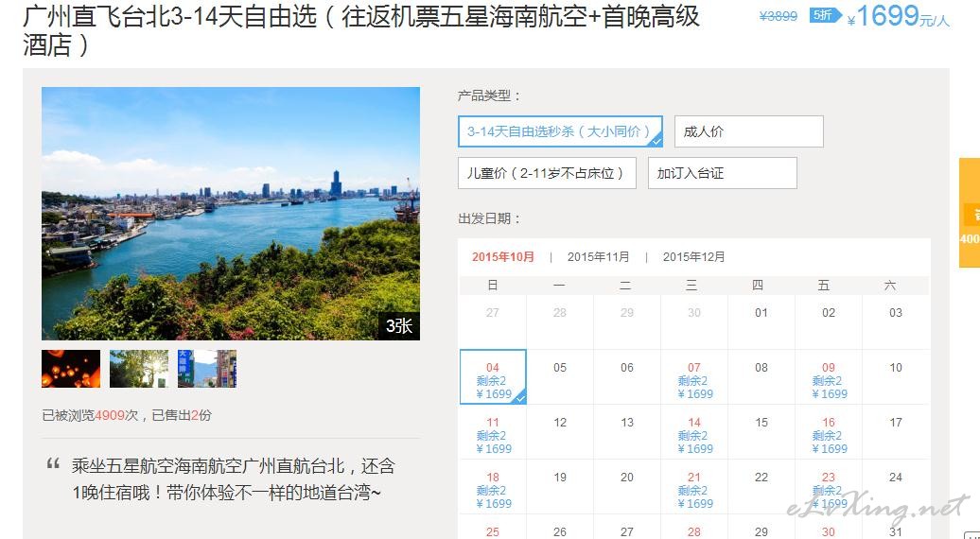Select 3-14天自由选秒杀 product type

click(x=560, y=131)
